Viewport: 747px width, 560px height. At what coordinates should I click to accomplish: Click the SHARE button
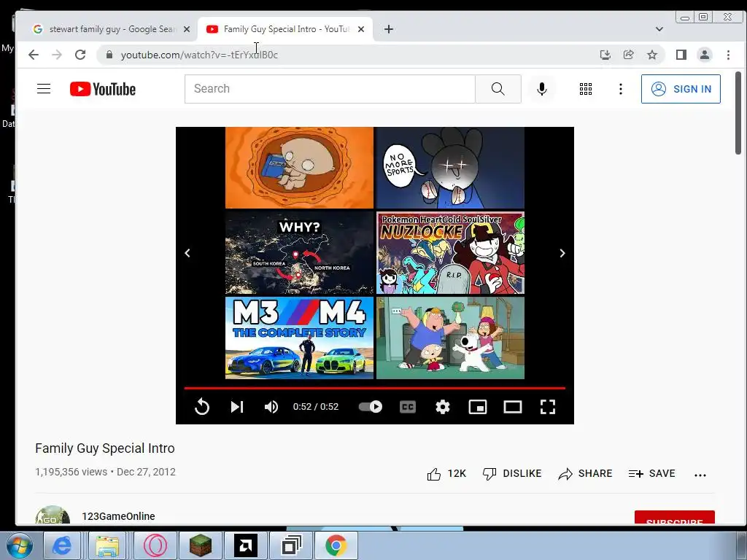point(585,474)
